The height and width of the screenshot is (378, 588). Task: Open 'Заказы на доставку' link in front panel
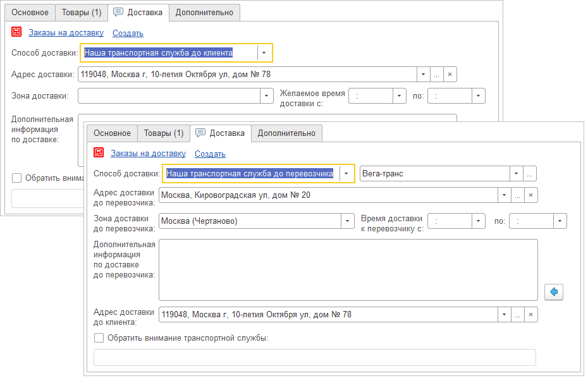(148, 154)
